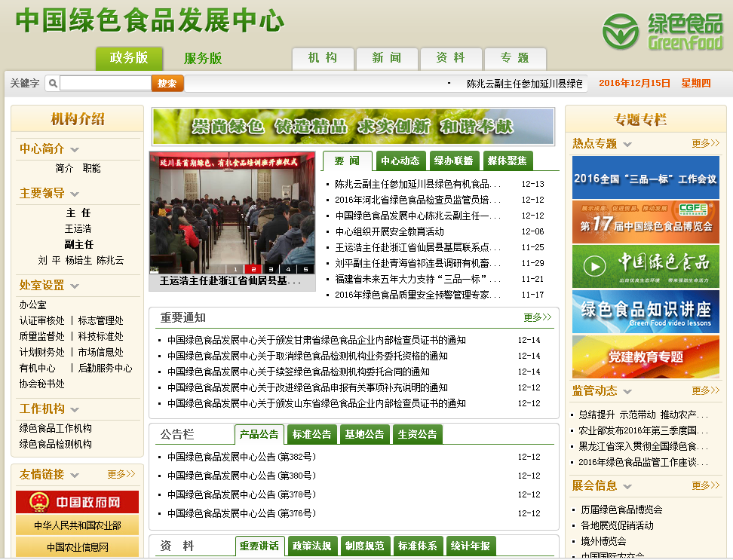This screenshot has width=733, height=560.
Task: Expand the 热点专题 section arrow
Action: pos(627,145)
